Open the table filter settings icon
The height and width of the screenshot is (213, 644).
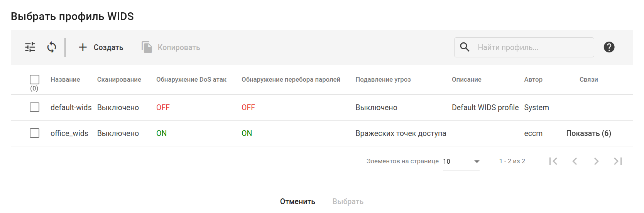pyautogui.click(x=30, y=47)
